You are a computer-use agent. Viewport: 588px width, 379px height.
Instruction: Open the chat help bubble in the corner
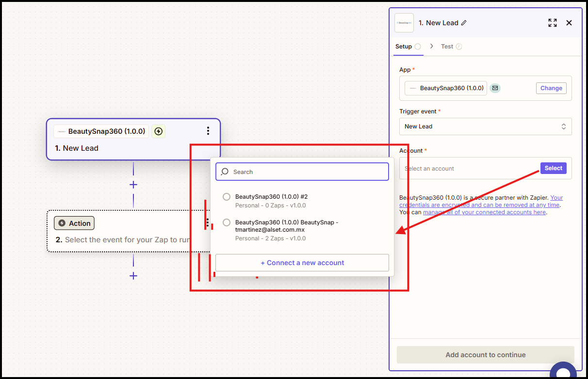(x=563, y=370)
